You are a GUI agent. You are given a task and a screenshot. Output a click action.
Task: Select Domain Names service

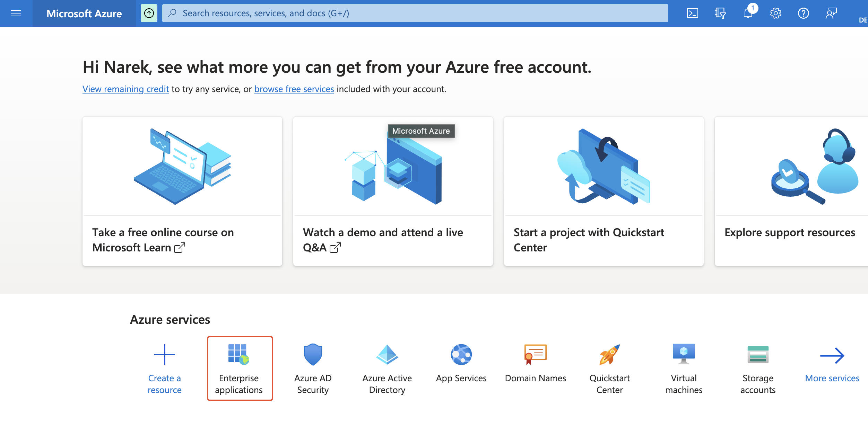coord(536,362)
